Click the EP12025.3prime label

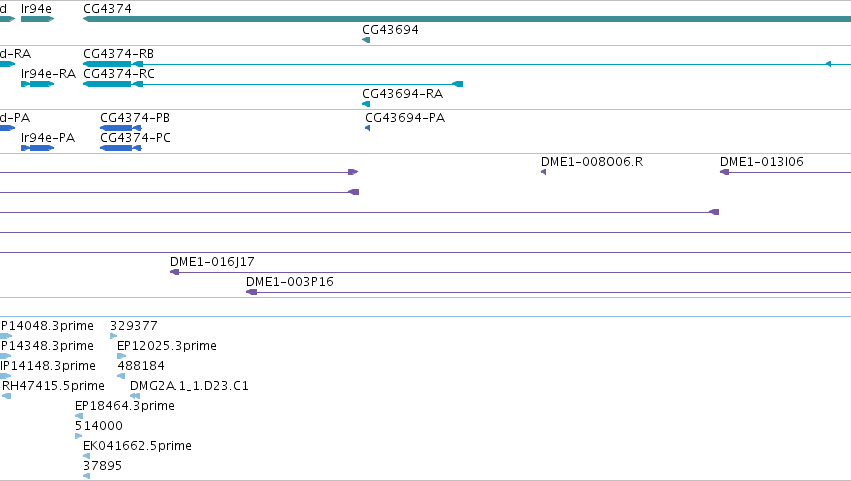point(167,346)
